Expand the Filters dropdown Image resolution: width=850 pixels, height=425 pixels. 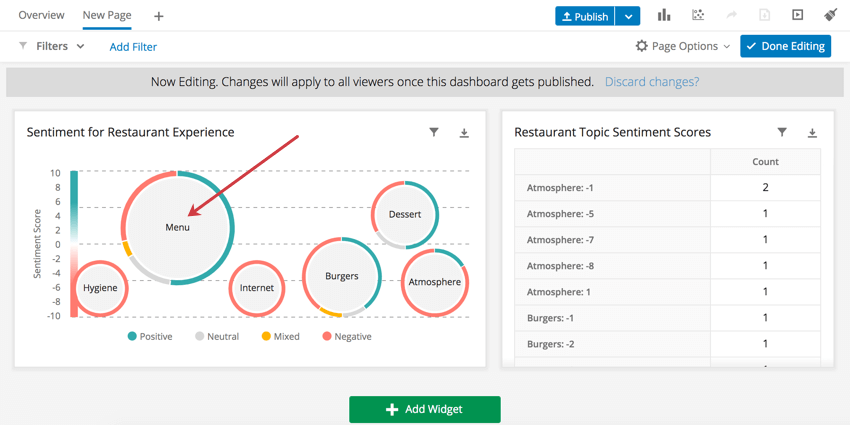pyautogui.click(x=51, y=47)
